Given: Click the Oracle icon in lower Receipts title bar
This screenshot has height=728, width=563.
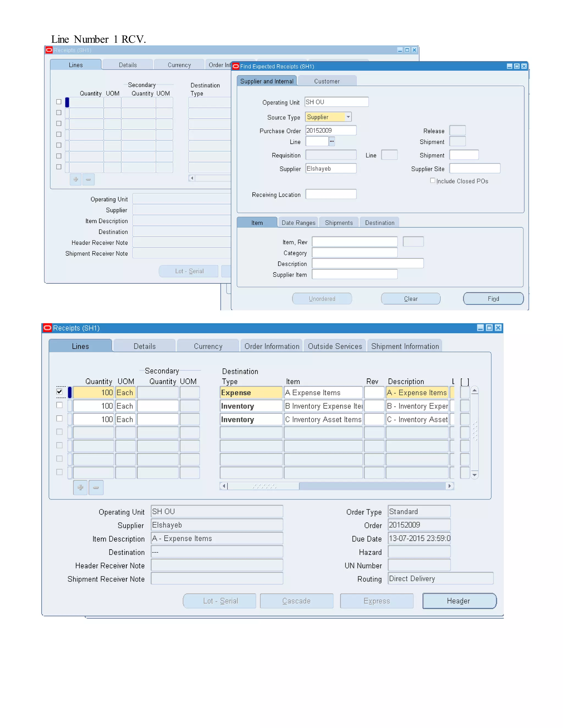Looking at the screenshot, I should [47, 328].
